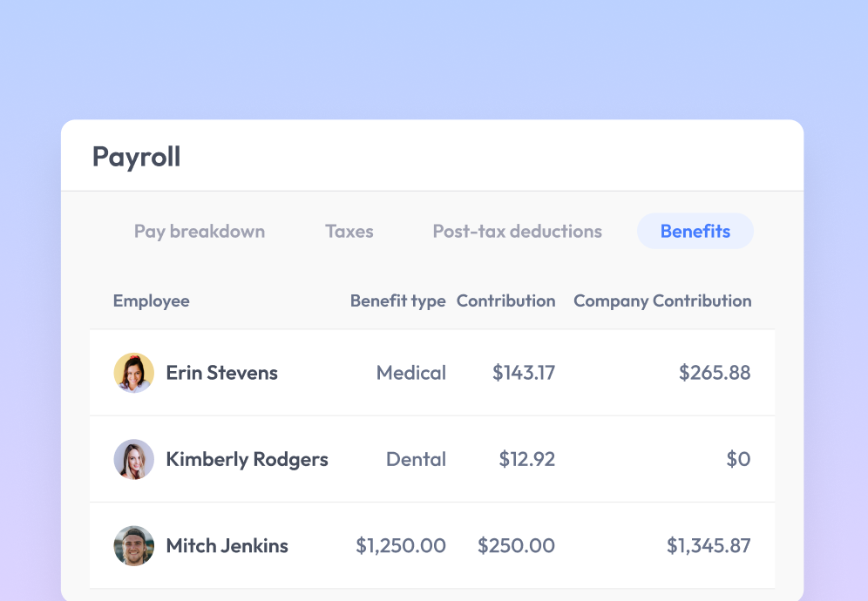Click Erin Stevens' profile avatar
868x601 pixels.
click(x=133, y=372)
